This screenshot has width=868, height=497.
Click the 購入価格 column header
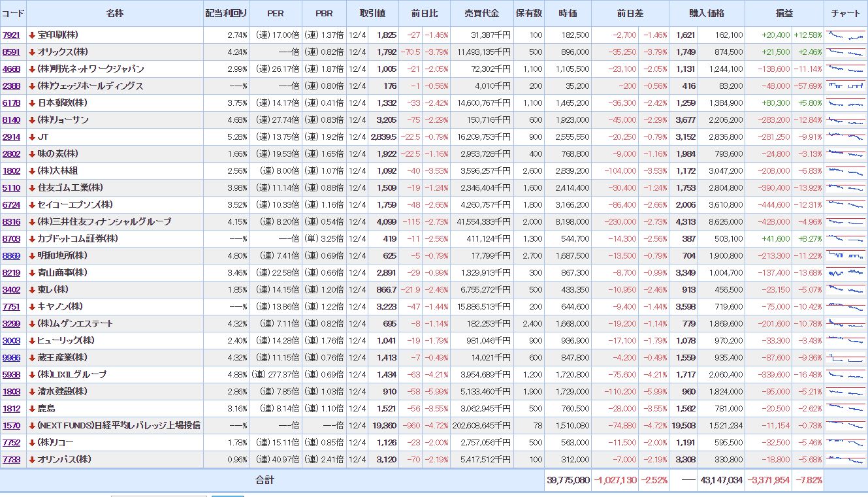click(707, 14)
